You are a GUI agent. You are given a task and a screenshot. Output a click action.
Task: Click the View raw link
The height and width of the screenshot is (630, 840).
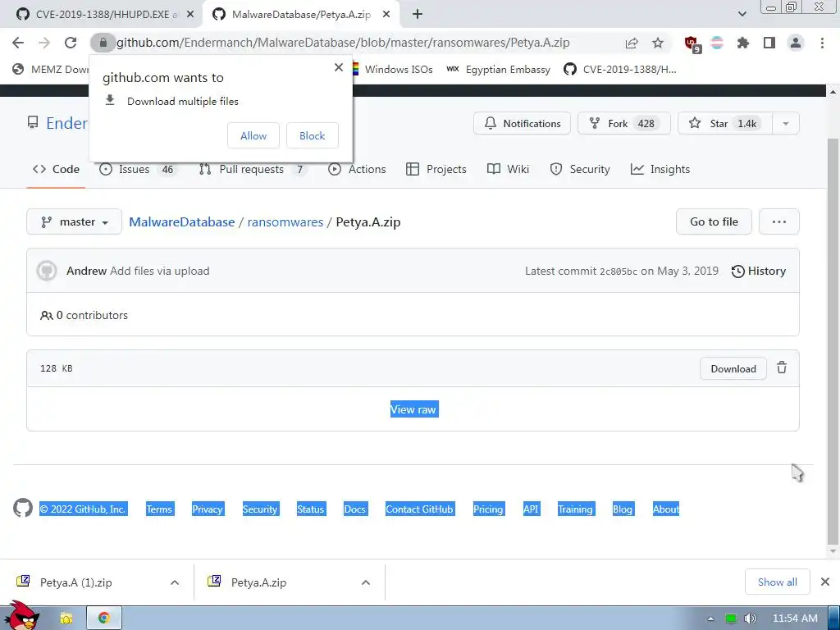414,409
